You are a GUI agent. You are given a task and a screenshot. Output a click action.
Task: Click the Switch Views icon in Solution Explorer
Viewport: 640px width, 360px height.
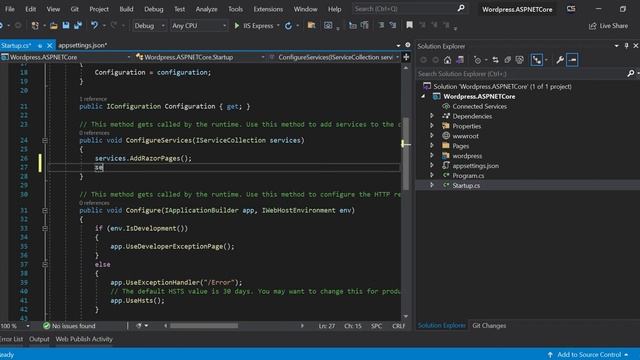tap(460, 60)
